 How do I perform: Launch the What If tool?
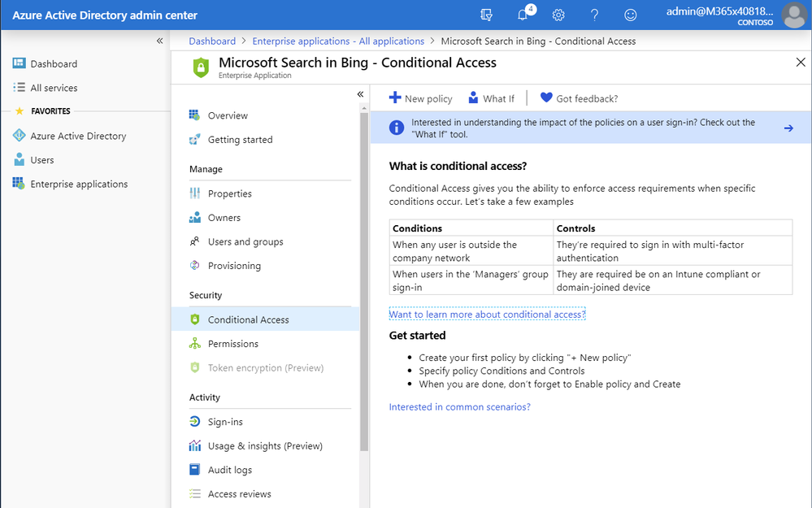coord(492,98)
